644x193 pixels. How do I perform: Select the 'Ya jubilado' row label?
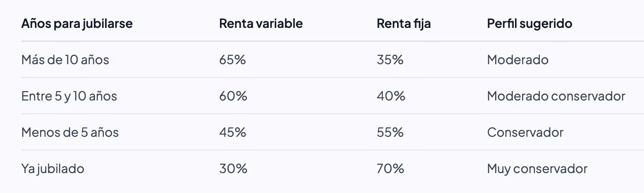pos(53,169)
